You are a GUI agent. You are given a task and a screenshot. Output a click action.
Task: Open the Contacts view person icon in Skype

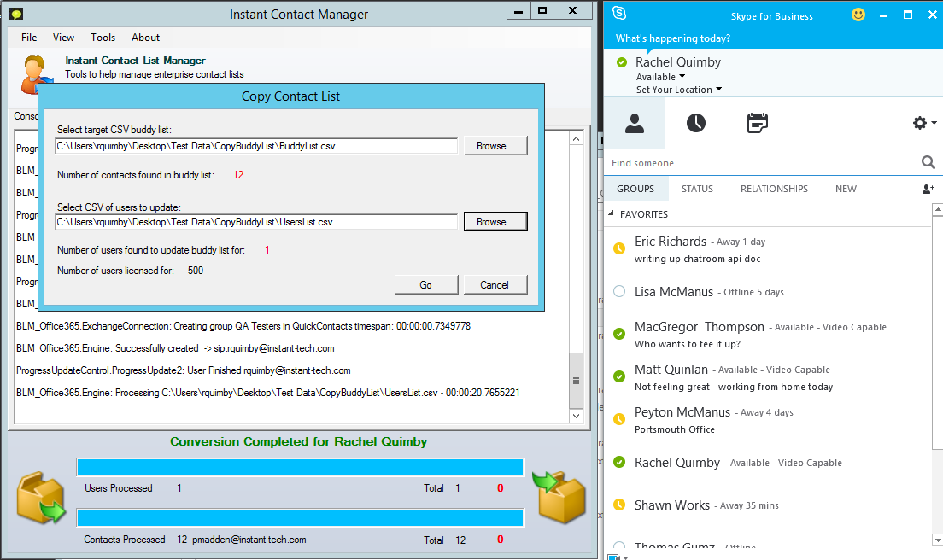point(635,123)
